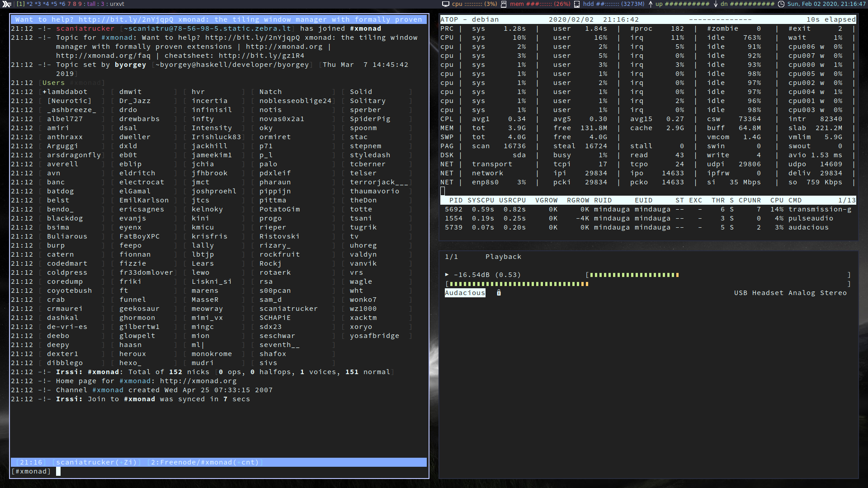The image size is (868, 488).
Task: Click the 'tall' layout indicator
Action: tap(91, 4)
